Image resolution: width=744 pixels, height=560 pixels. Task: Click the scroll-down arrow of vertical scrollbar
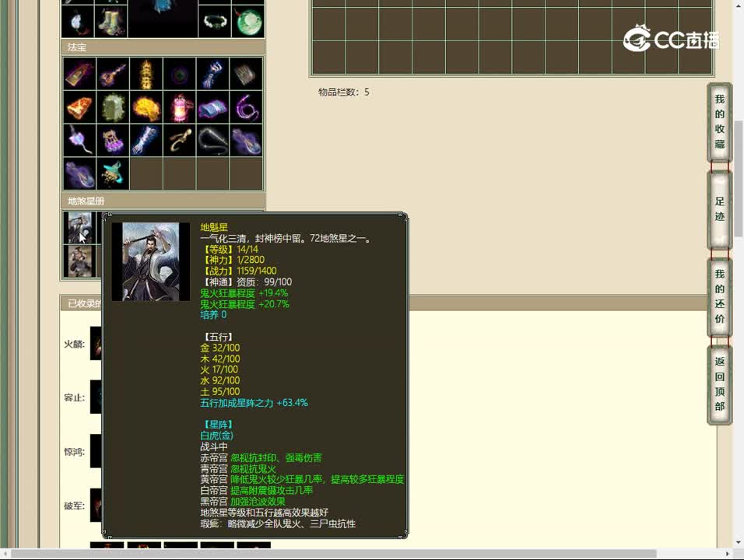click(739, 542)
